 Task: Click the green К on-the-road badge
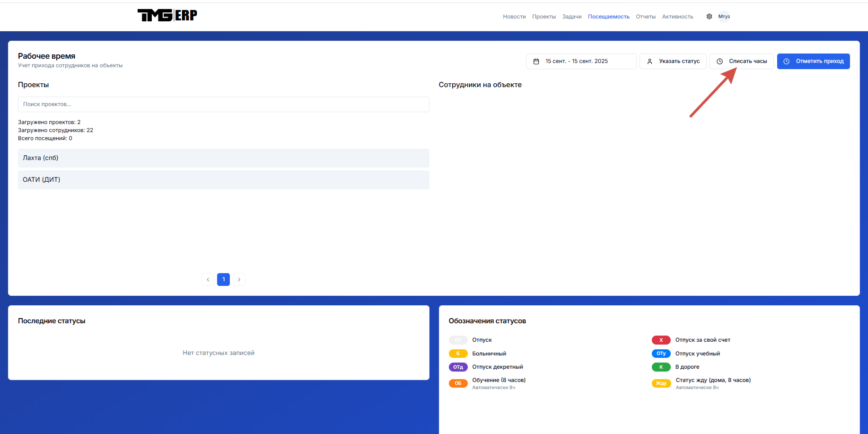point(661,367)
